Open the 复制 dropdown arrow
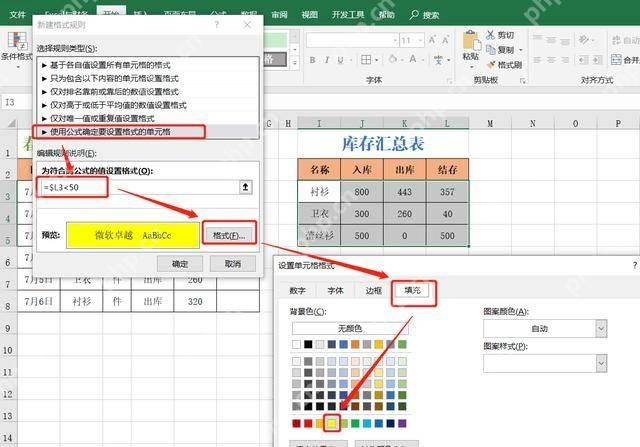640x447 pixels. [521, 50]
